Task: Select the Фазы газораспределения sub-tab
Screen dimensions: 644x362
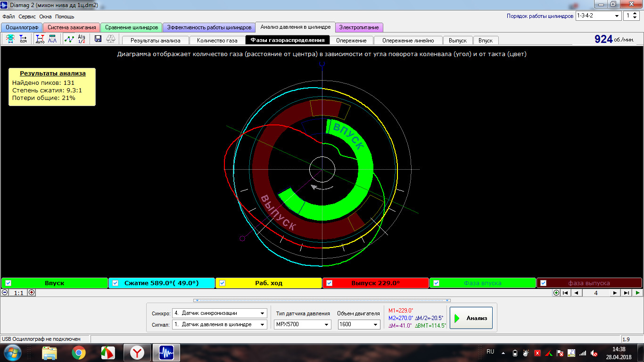Action: [x=288, y=40]
